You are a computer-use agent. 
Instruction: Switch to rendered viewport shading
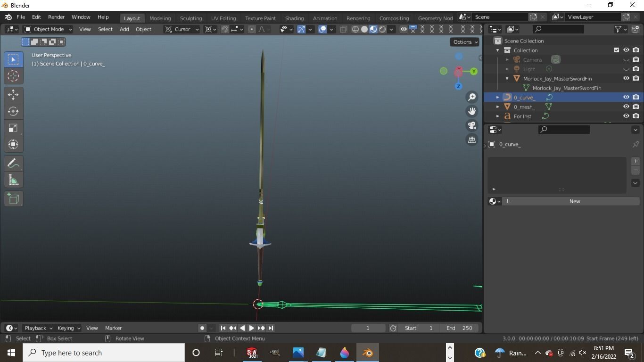(382, 29)
